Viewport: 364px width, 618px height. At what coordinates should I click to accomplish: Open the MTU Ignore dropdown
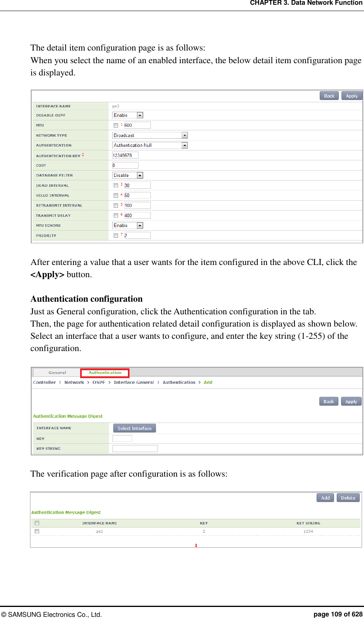pyautogui.click(x=128, y=225)
